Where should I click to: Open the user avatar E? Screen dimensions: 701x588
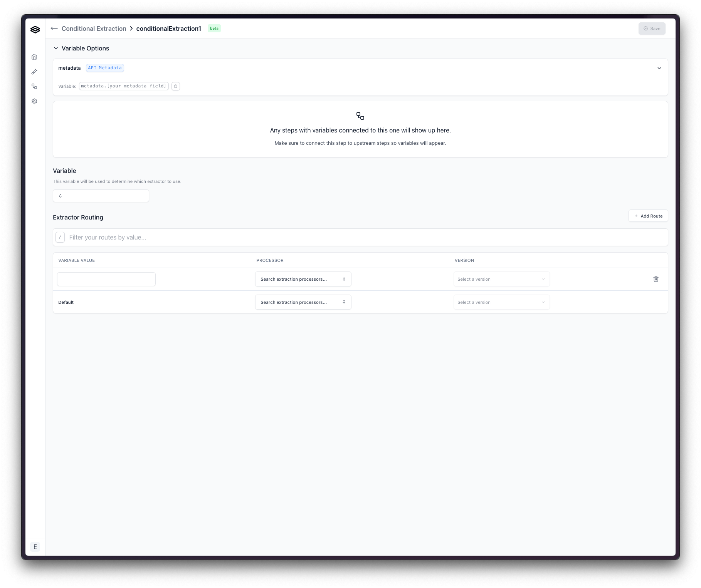35,547
